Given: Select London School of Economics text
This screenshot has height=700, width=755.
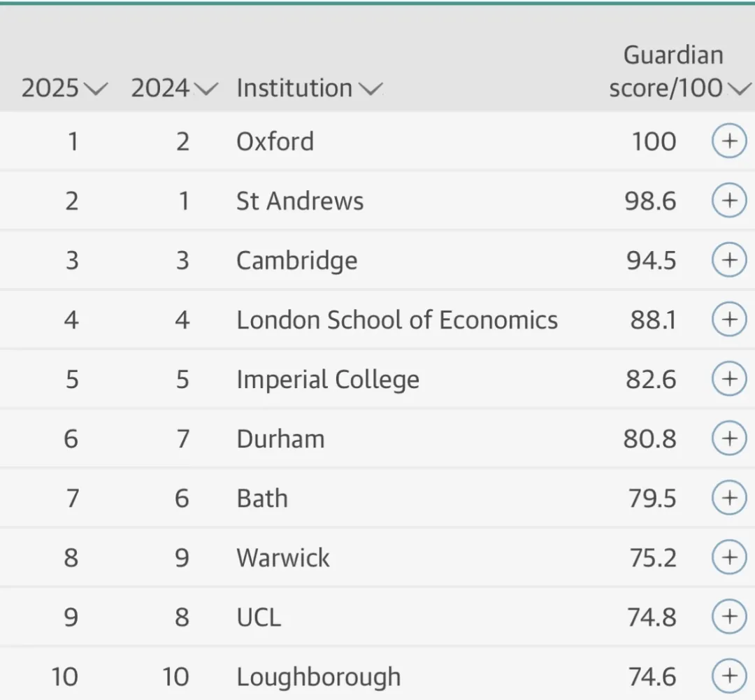Looking at the screenshot, I should point(396,320).
